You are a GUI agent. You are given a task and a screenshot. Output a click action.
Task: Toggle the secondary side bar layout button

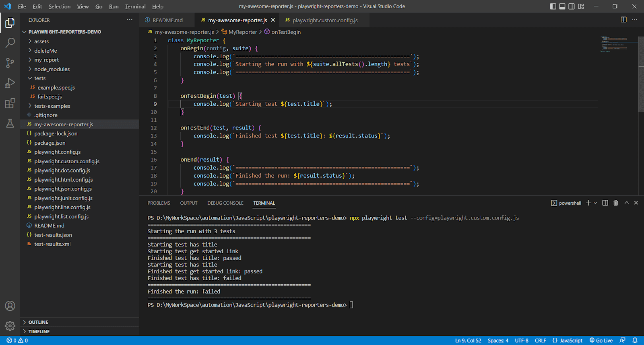point(572,6)
